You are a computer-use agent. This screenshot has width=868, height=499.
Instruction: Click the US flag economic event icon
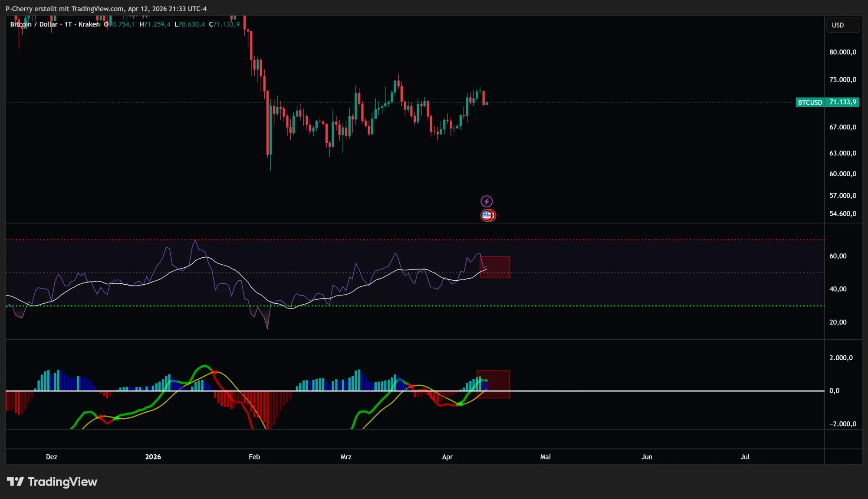[487, 215]
